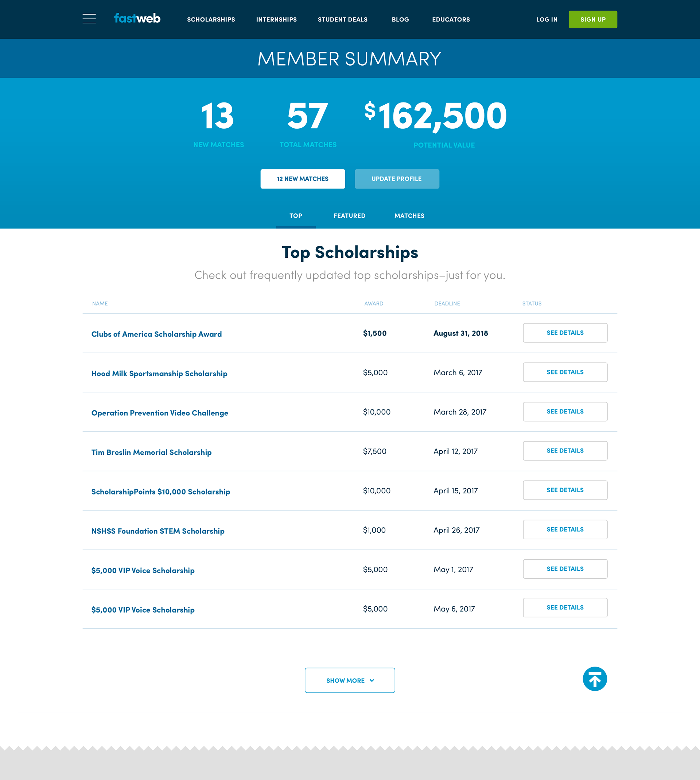The height and width of the screenshot is (780, 700).
Task: See details for NSHSS Foundation STEM Scholarship
Action: click(565, 529)
